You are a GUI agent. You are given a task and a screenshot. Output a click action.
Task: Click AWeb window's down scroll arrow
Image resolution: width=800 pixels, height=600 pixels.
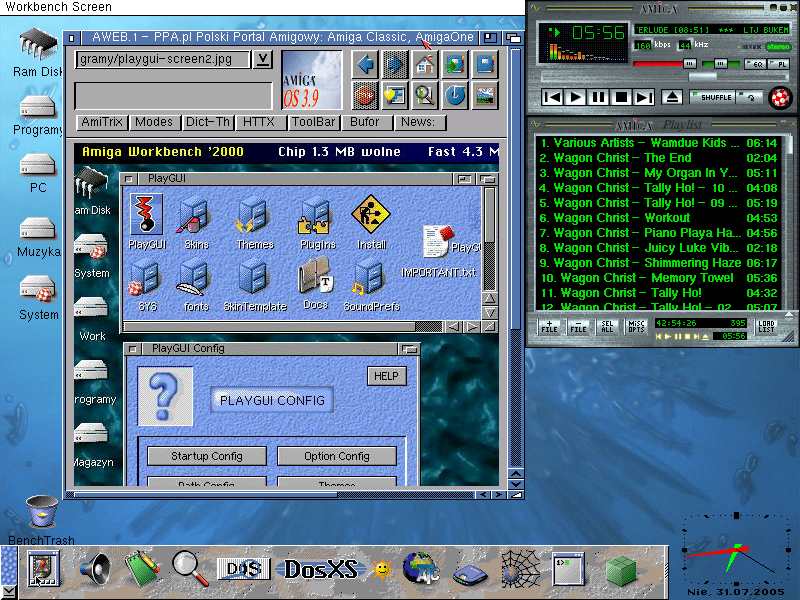click(516, 484)
